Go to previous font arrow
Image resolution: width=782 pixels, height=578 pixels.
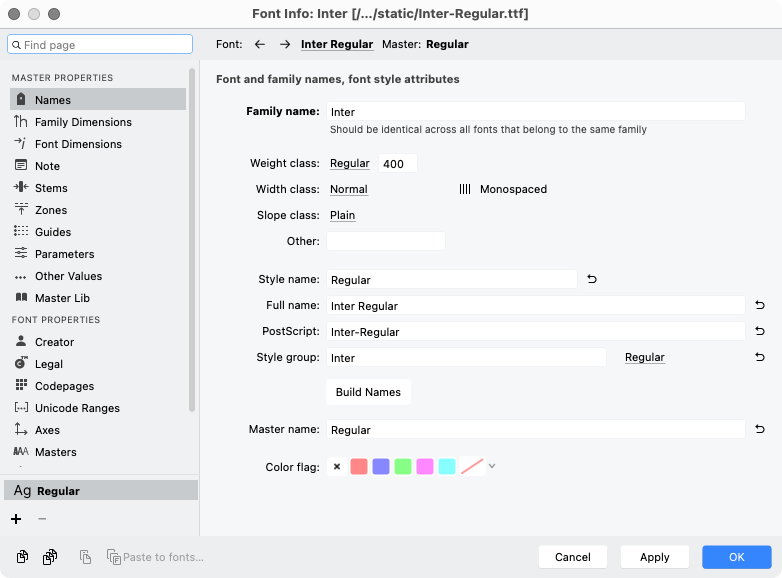[x=260, y=44]
